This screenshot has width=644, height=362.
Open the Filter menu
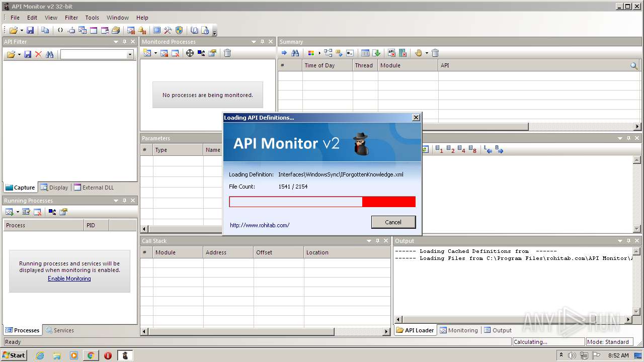(71, 18)
